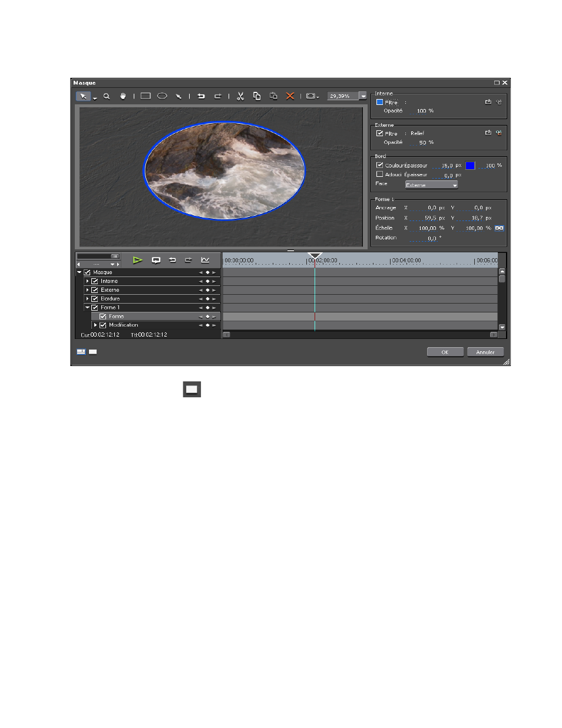Click the scissors cut icon
The image size is (562, 728).
(240, 96)
